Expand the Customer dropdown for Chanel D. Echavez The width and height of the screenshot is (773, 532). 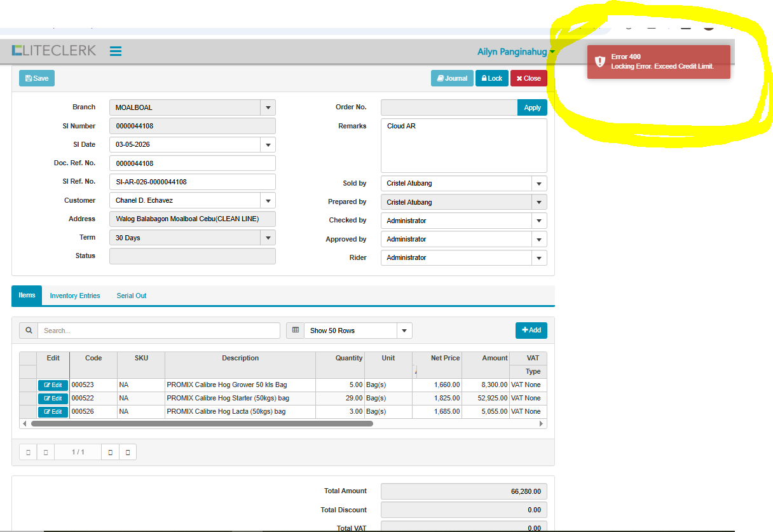[268, 201]
